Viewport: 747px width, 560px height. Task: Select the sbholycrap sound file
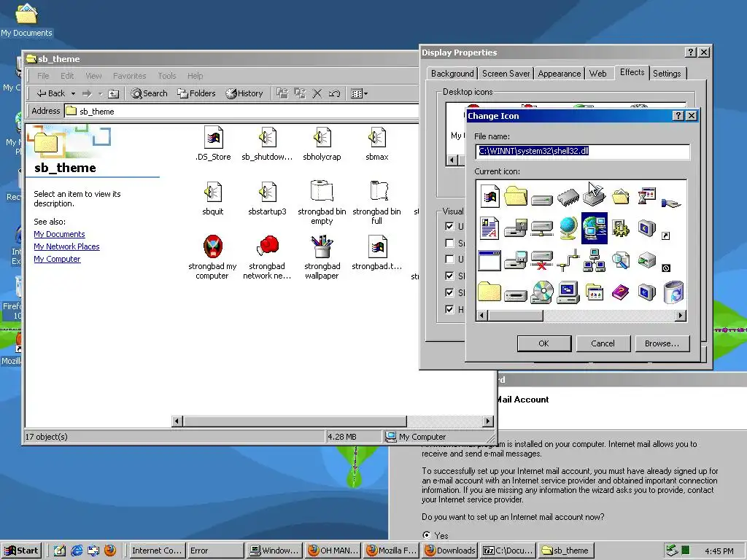coord(322,144)
